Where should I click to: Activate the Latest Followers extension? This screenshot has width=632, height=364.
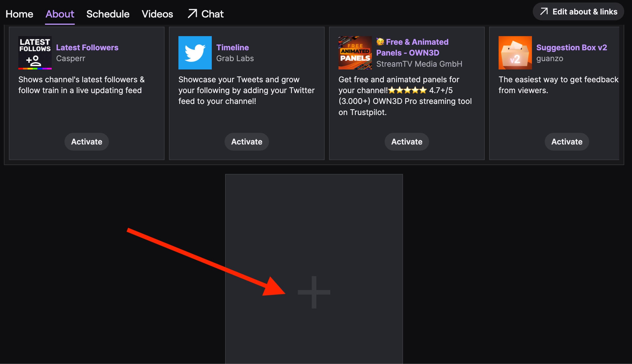point(87,142)
